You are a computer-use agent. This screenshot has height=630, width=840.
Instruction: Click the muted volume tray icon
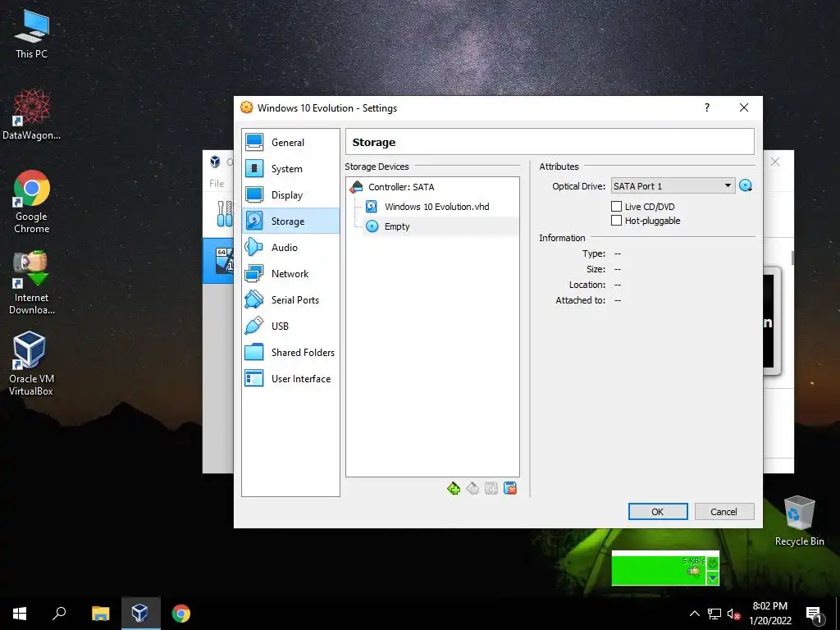pos(733,614)
